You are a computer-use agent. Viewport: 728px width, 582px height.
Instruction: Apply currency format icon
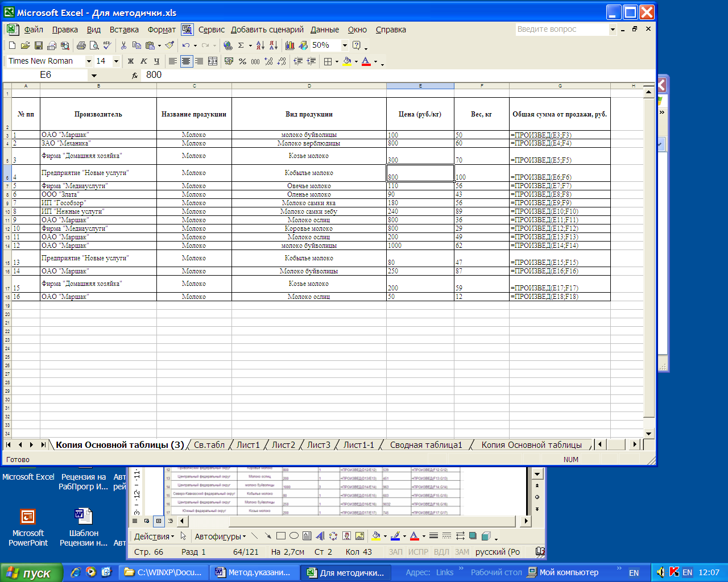(x=229, y=61)
